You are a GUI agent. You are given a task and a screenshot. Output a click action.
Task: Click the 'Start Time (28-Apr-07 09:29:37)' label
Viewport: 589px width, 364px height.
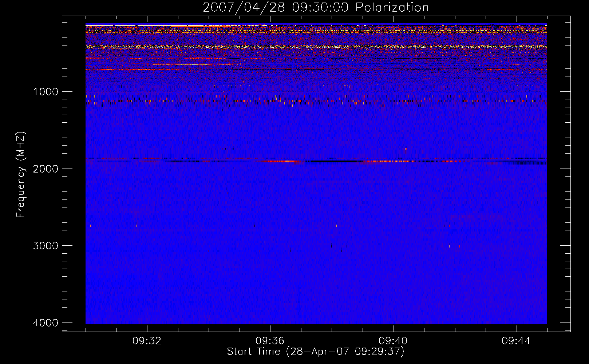[316, 352]
